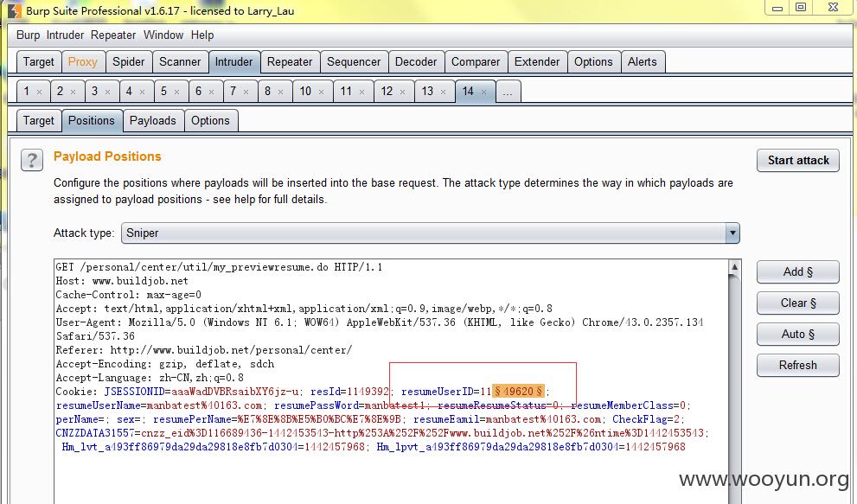The width and height of the screenshot is (857, 504).
Task: Close Intruder attack tab 3
Action: pyautogui.click(x=108, y=92)
